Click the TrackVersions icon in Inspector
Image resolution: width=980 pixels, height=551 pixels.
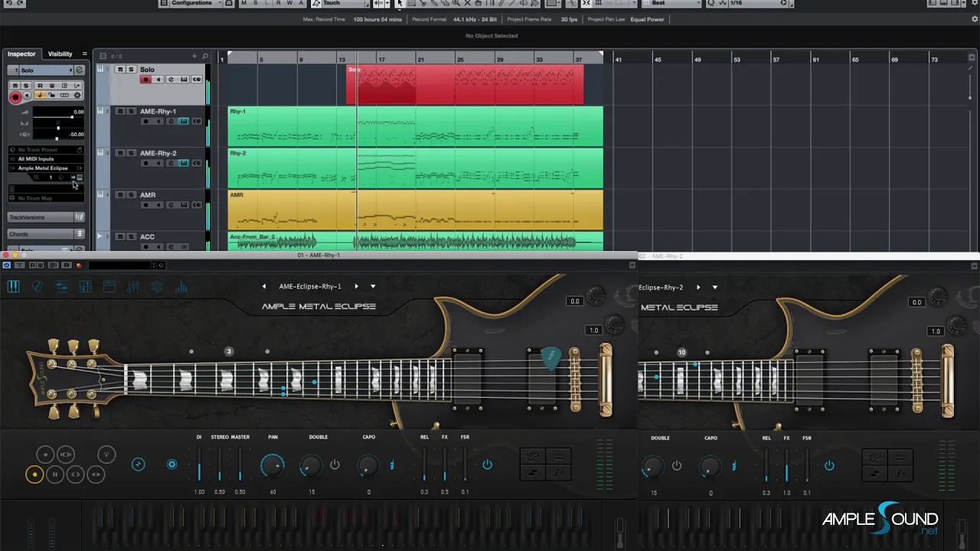[79, 217]
